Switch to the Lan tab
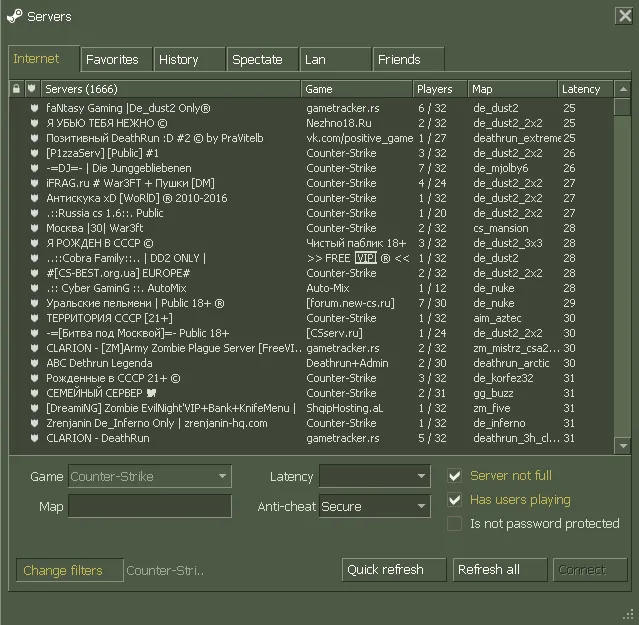Image resolution: width=639 pixels, height=625 pixels. [x=335, y=59]
